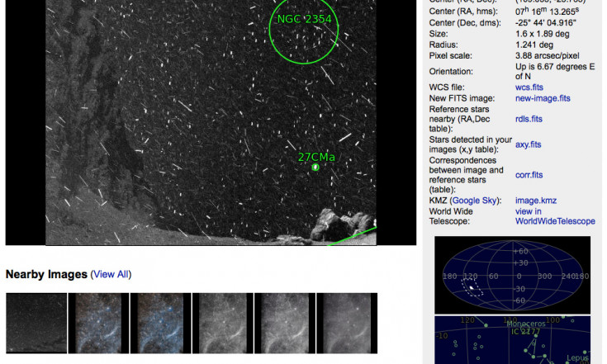The image size is (607, 364).
Task: Select the Center RA value 07h 16m 13.265s
Action: pos(547,12)
